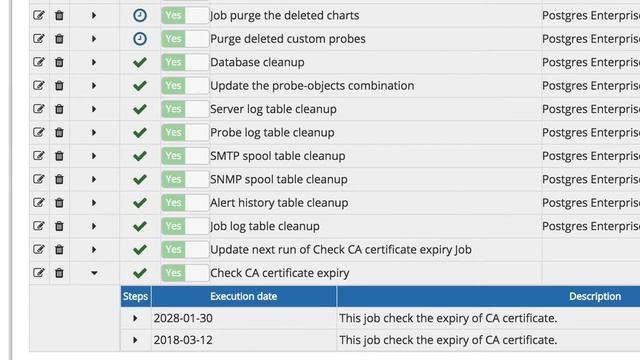The height and width of the screenshot is (360, 640).
Task: Click clock status icon for 'Job purge the deleted charts'
Action: pos(140,16)
